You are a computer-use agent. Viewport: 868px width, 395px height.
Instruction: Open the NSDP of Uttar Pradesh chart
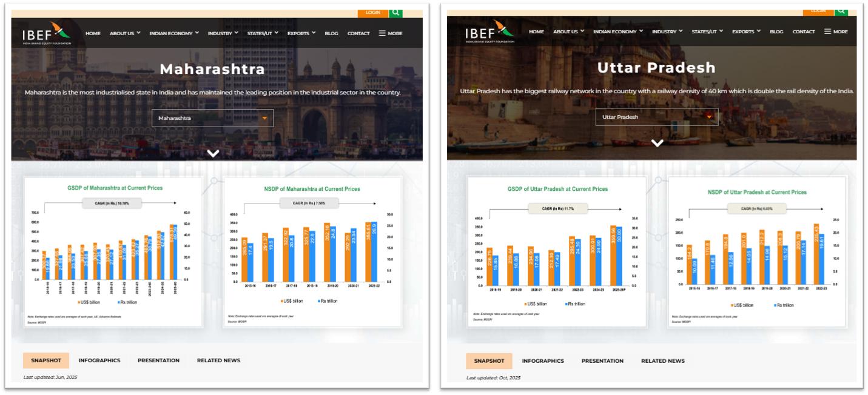pyautogui.click(x=756, y=251)
